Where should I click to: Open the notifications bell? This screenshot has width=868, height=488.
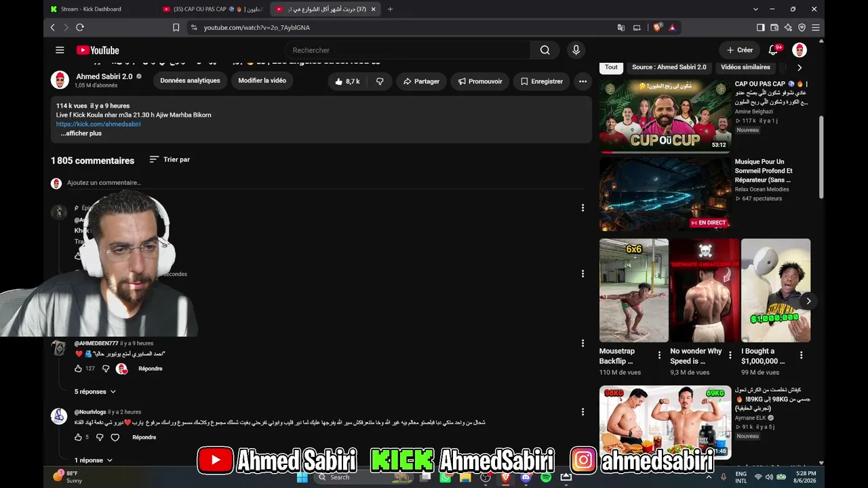773,50
